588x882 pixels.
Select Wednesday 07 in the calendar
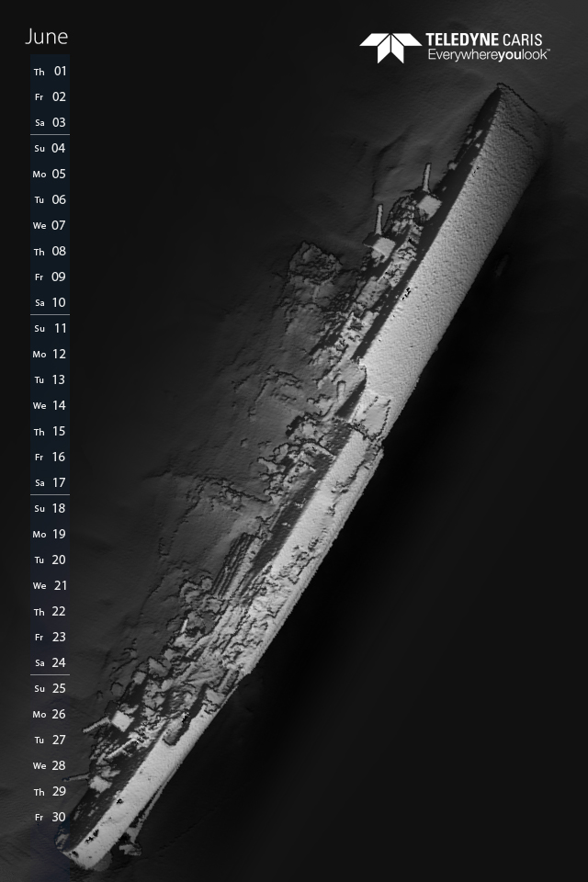point(51,226)
